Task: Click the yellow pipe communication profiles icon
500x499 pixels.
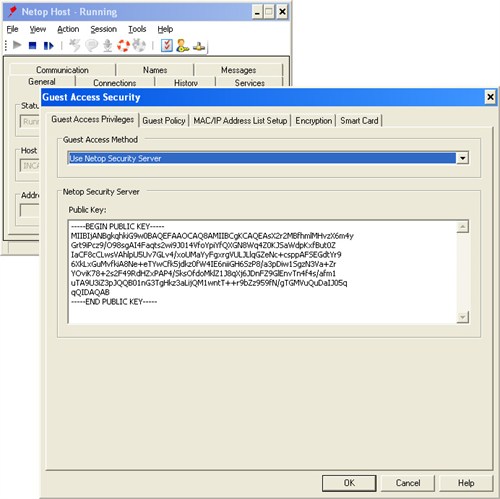Action: 199,46
